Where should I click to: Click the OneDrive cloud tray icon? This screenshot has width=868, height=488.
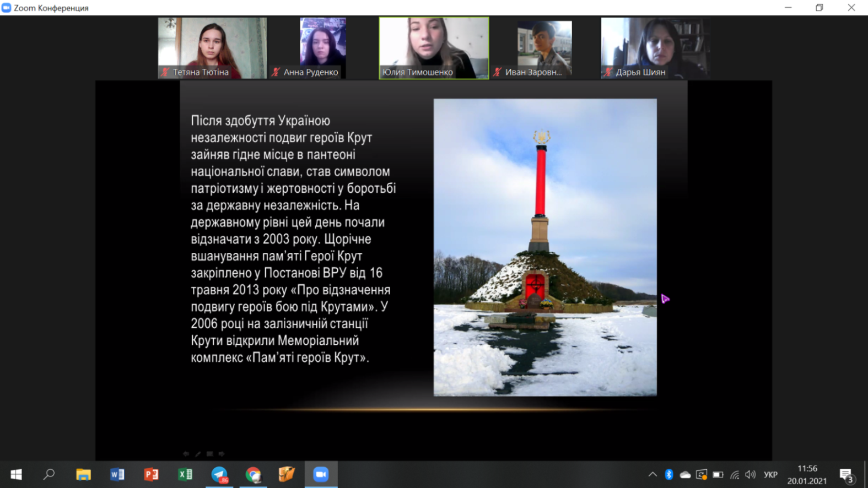(685, 474)
